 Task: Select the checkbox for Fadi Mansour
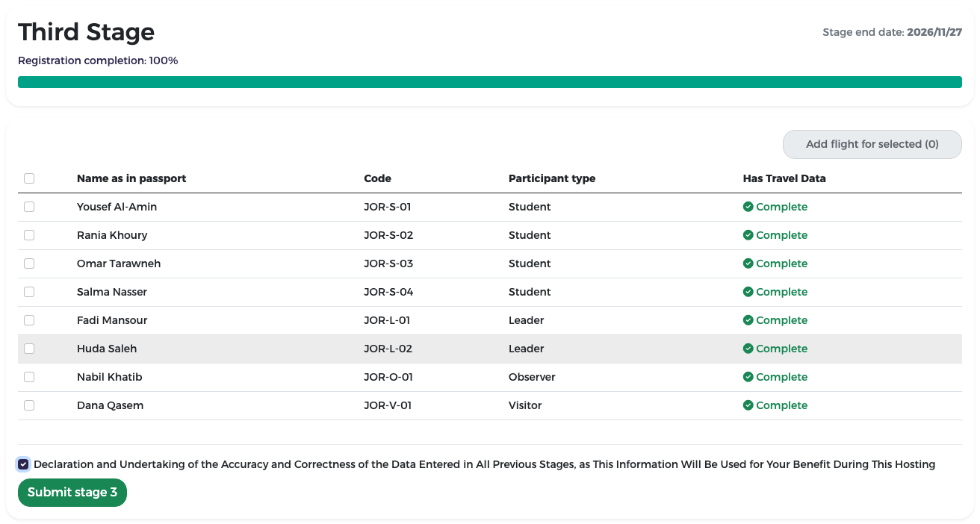coord(29,320)
